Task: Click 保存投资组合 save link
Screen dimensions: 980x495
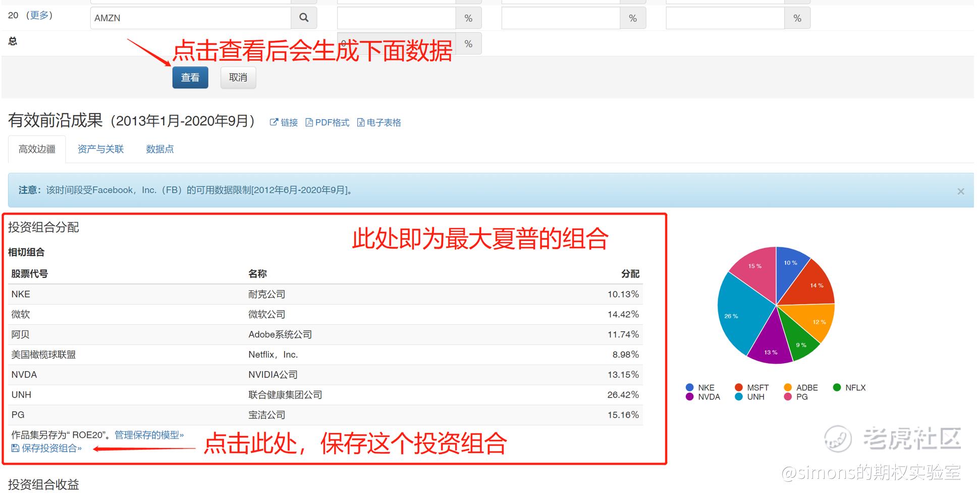Action: coord(46,448)
